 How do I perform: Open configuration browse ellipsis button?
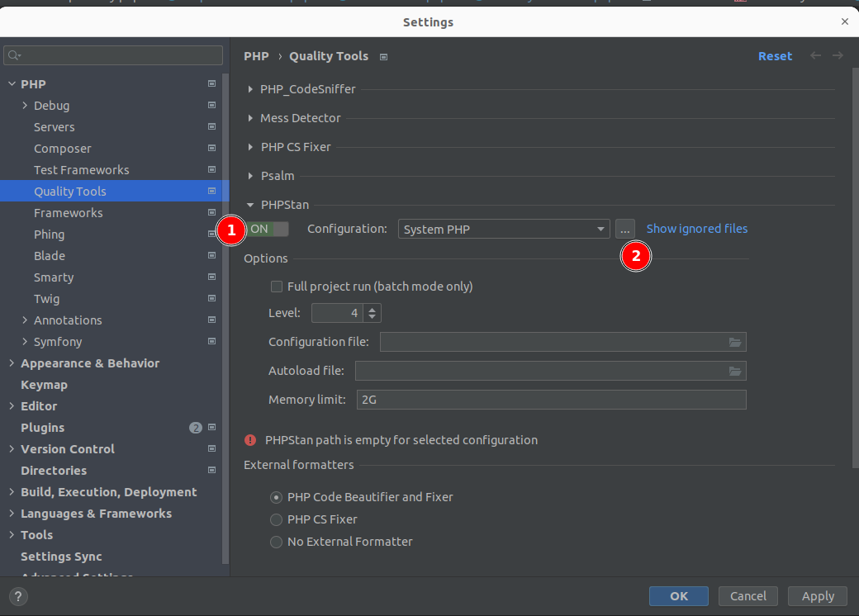625,229
